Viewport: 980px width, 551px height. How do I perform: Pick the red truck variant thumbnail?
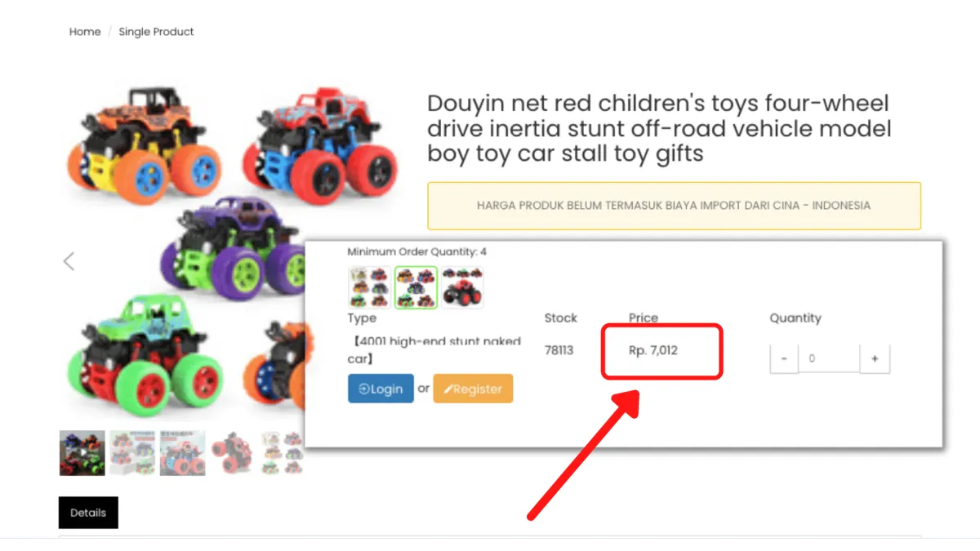pos(463,287)
